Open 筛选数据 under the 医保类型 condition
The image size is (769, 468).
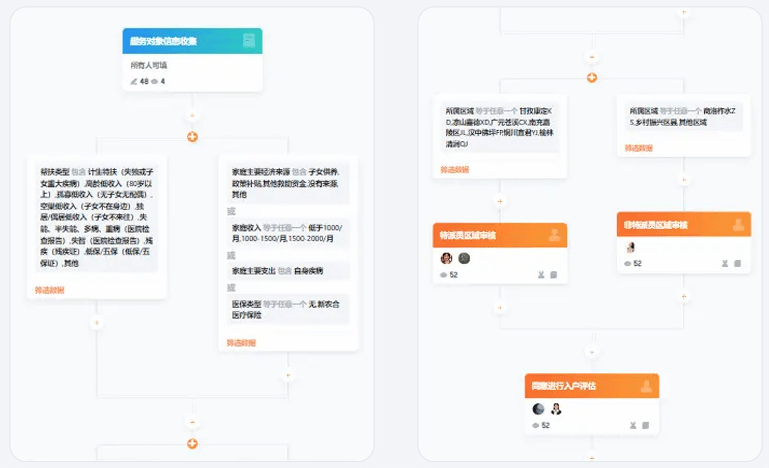click(241, 343)
